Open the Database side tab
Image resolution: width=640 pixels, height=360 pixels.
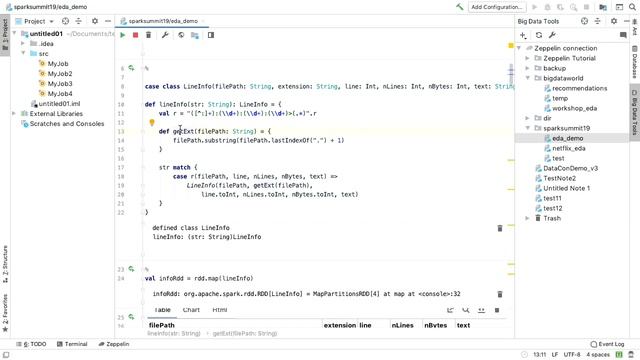pos(635,62)
